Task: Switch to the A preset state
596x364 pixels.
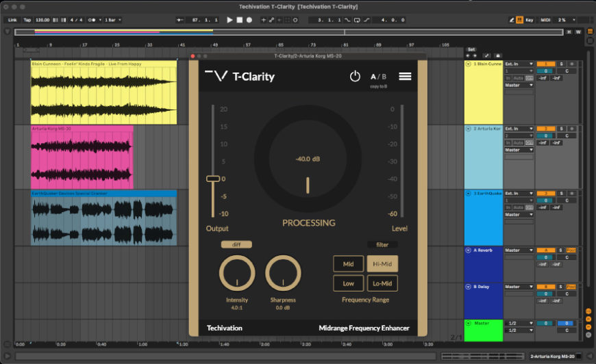Action: coord(373,77)
